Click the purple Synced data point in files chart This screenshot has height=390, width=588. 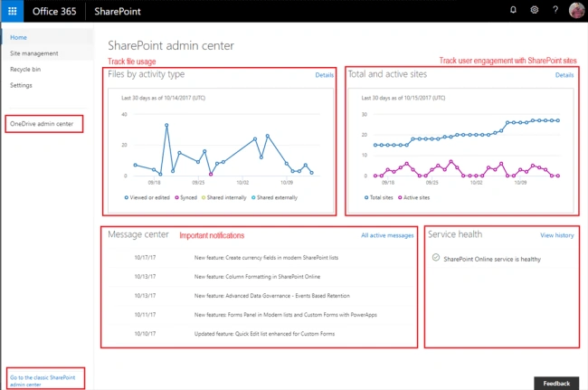coord(211,175)
